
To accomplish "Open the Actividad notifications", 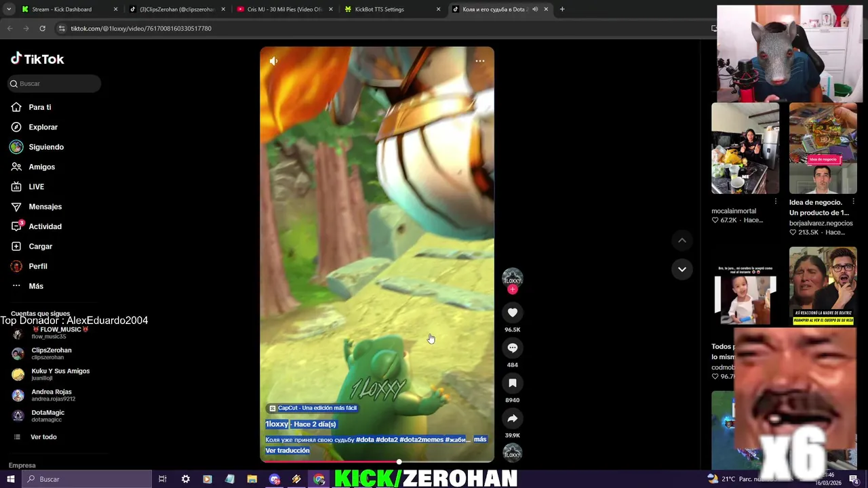I will point(36,226).
